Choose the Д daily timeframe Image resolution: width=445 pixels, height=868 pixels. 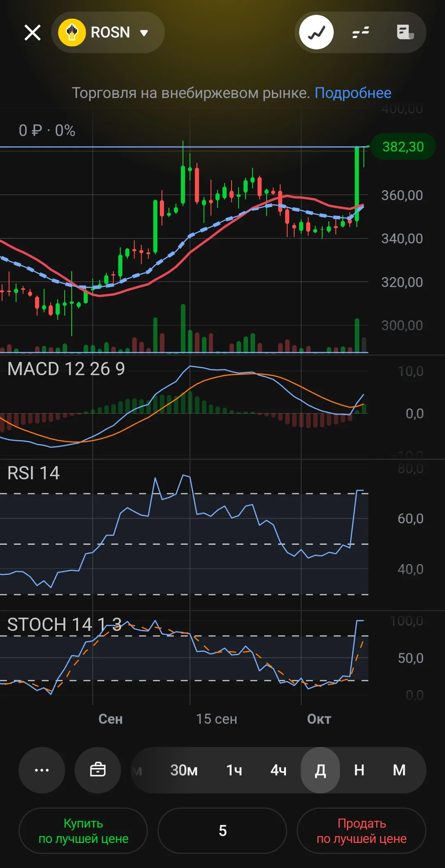pos(321,770)
